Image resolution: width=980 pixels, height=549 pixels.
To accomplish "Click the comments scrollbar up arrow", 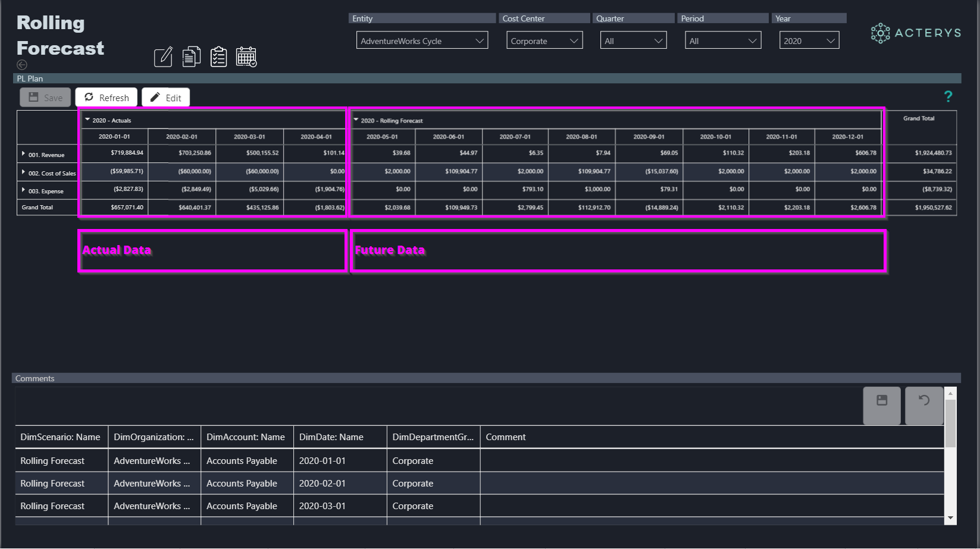I will click(x=950, y=393).
